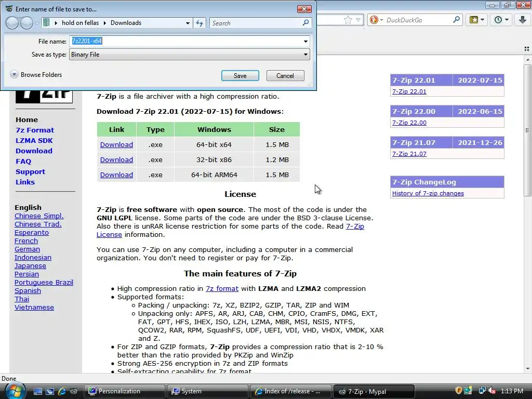This screenshot has width=532, height=399.
Task: Switch language to Chinese Simpl.
Action: [39, 216]
